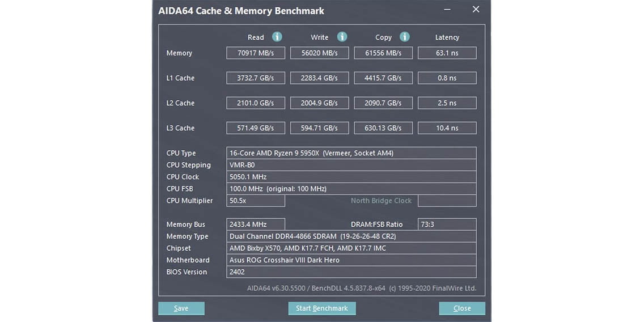Click the Memory Bus label
Image resolution: width=644 pixels, height=322 pixels.
[185, 224]
